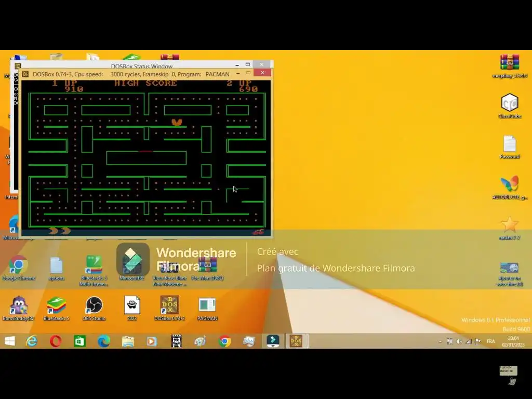Switch the FRA input language indicator

(x=490, y=341)
